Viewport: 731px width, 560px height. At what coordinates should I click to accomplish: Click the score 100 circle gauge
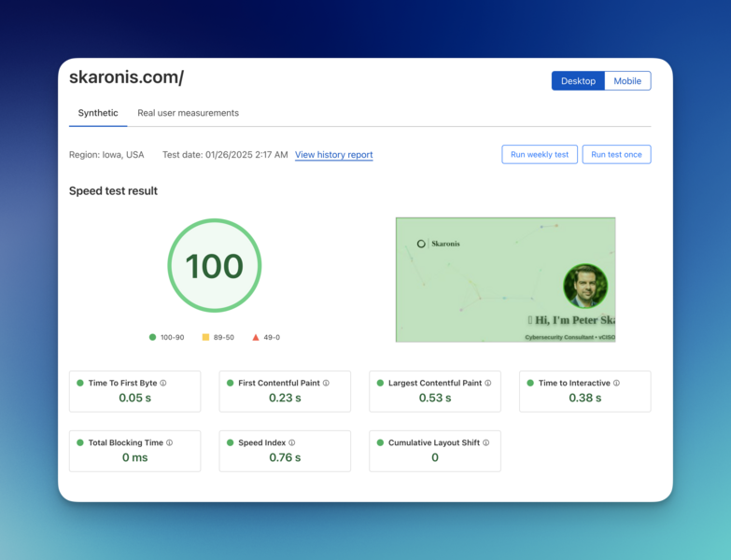click(214, 266)
